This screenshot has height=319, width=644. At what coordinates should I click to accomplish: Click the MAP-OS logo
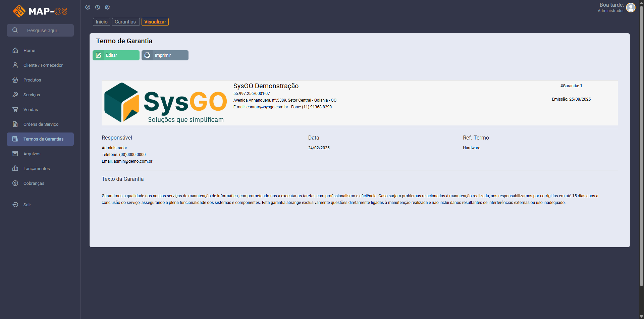pyautogui.click(x=40, y=11)
